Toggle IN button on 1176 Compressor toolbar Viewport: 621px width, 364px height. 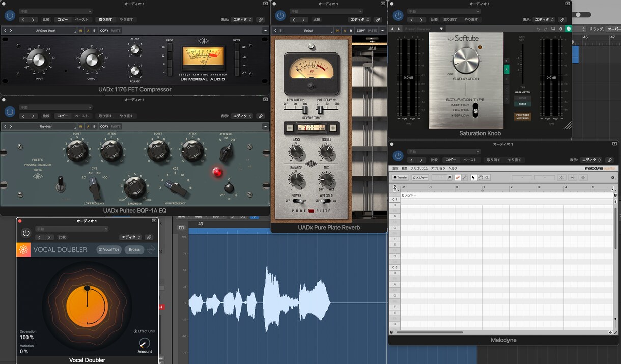80,31
